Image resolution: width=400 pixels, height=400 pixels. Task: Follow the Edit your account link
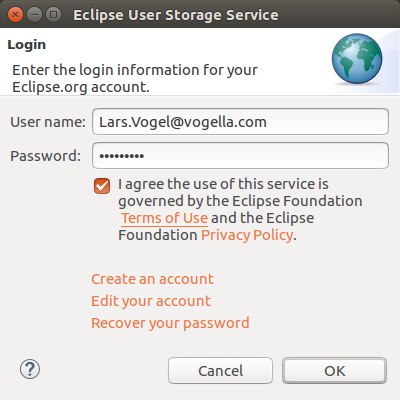tap(151, 301)
